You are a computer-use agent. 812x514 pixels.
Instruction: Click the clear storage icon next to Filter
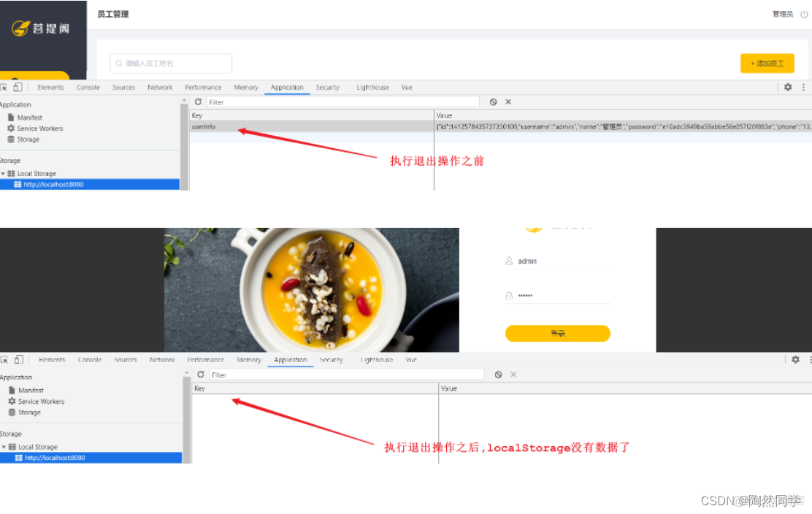tap(494, 102)
